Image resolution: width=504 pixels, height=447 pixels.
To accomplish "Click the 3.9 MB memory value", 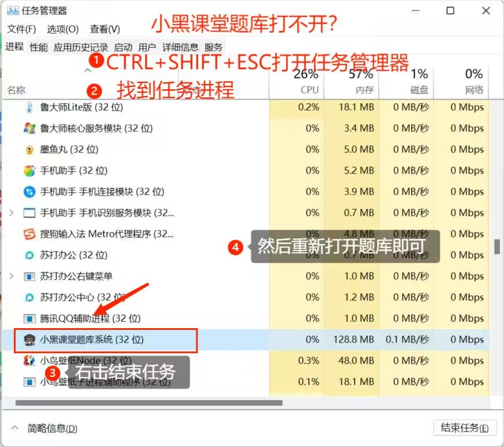I will pos(359,192).
